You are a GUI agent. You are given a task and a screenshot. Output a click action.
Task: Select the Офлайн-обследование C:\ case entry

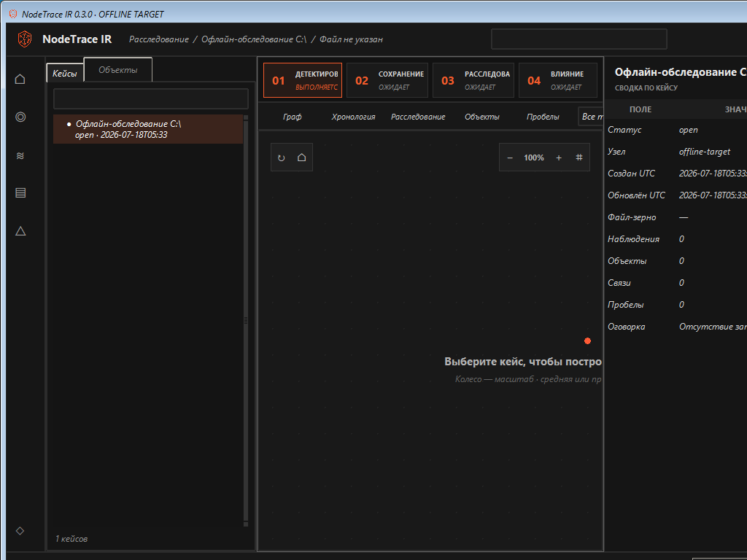(x=148, y=129)
